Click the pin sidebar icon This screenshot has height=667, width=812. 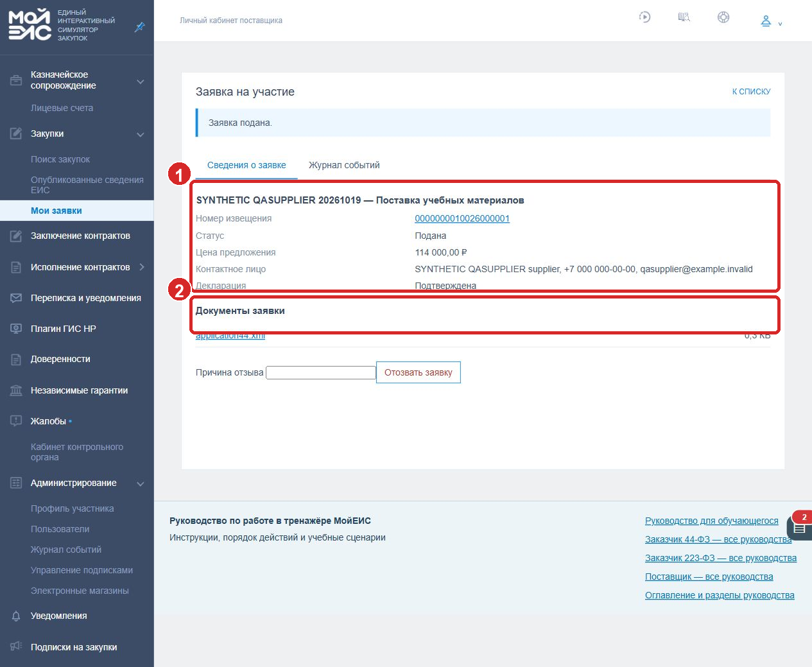coord(139,27)
